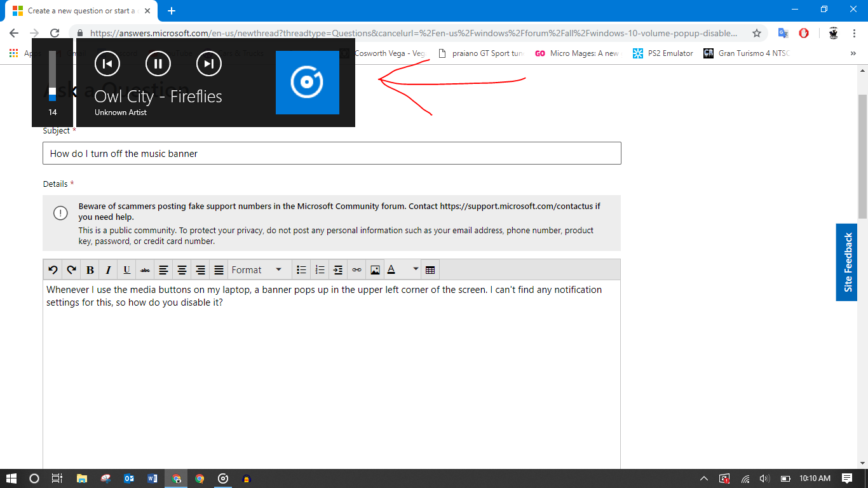868x488 pixels.
Task: Open the Action Center notifications
Action: click(x=846, y=478)
